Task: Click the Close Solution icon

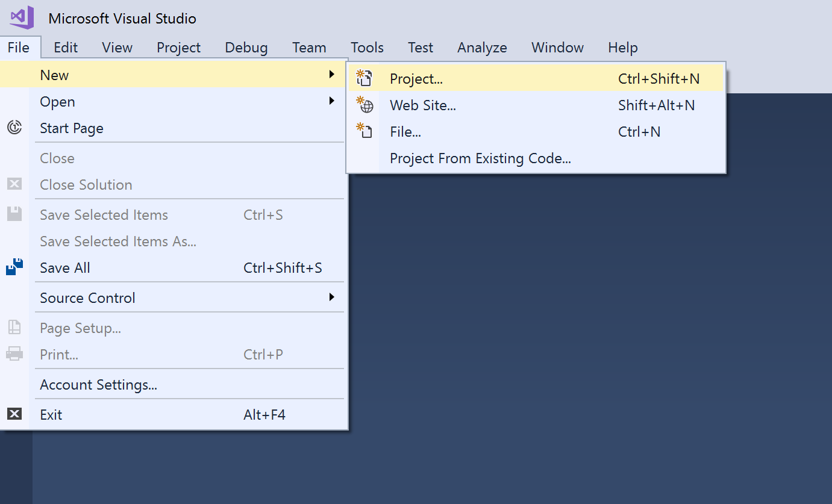Action: [14, 184]
